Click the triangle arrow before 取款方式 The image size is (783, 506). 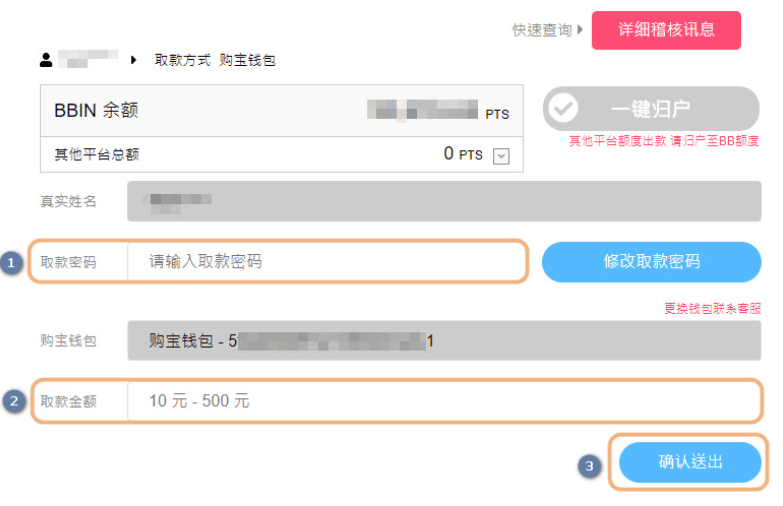coord(134,60)
